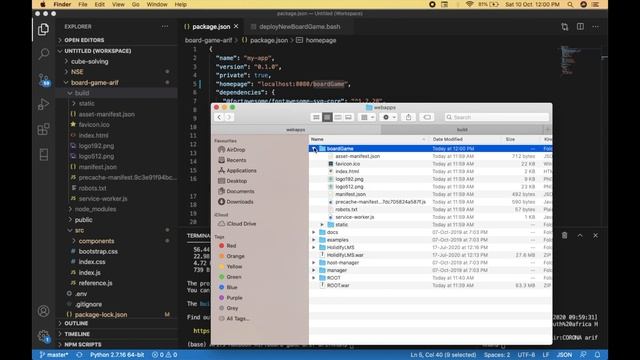Viewport: 640px width, 360px height.
Task: Go forward in the Finder window
Action: click(x=229, y=118)
